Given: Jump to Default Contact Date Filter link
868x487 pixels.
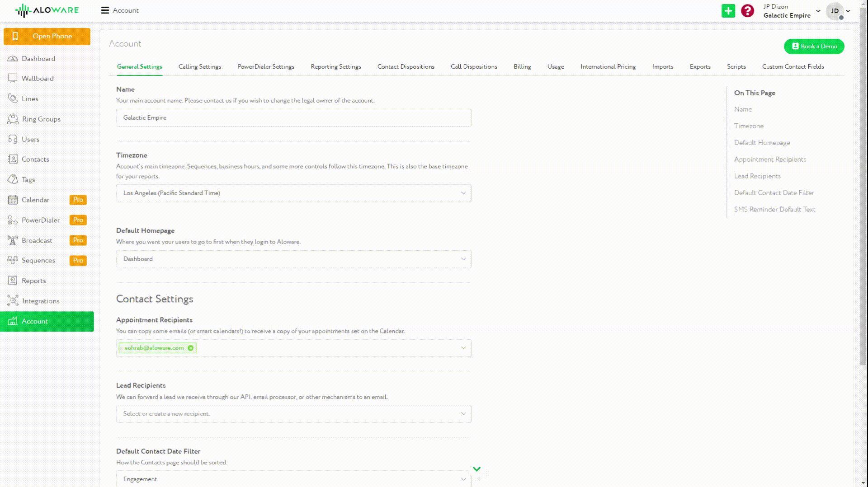Looking at the screenshot, I should (774, 193).
